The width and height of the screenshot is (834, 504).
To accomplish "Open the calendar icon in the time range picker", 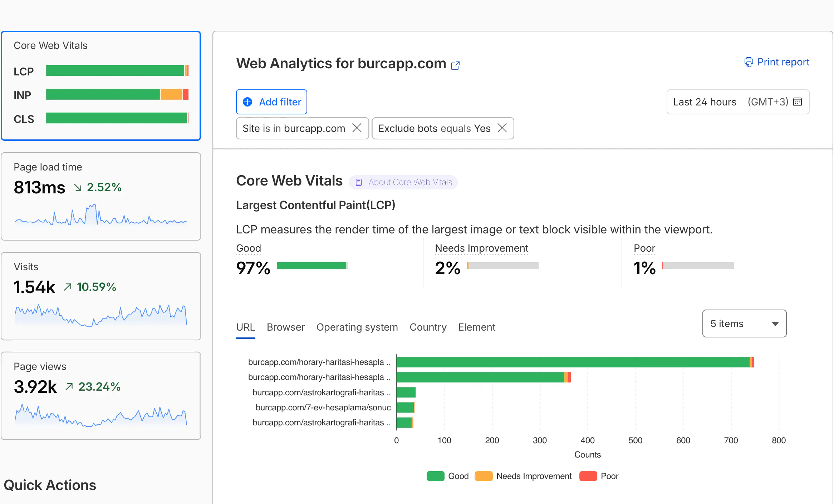I will tap(798, 102).
